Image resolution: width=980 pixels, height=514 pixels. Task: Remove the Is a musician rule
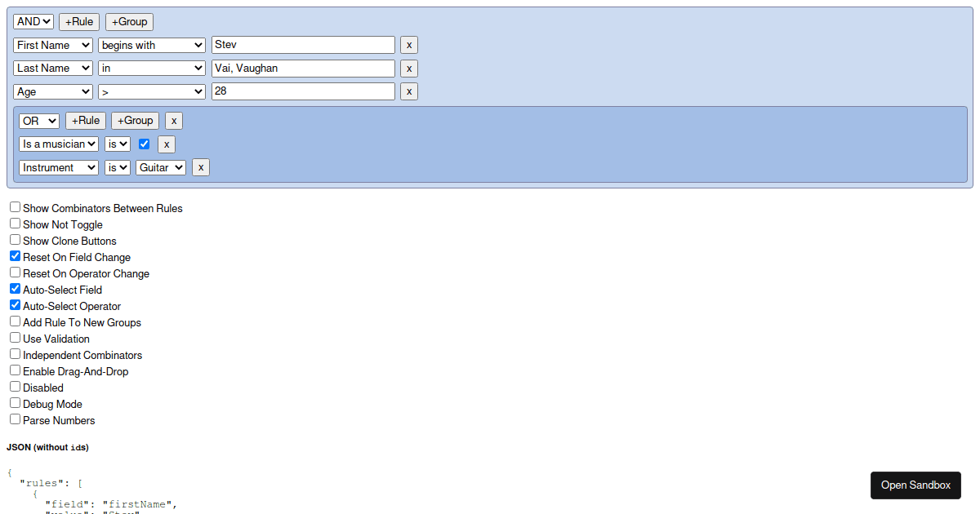pos(167,144)
